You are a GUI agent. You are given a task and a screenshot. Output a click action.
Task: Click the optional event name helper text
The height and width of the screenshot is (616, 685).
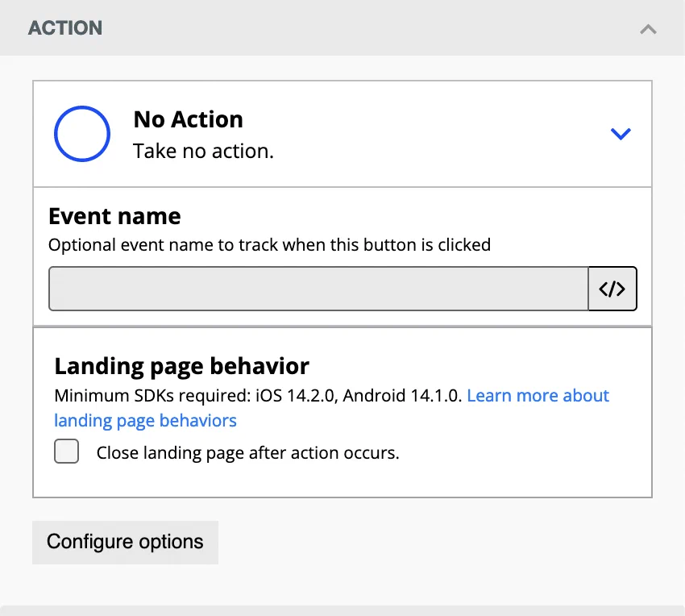(x=269, y=244)
